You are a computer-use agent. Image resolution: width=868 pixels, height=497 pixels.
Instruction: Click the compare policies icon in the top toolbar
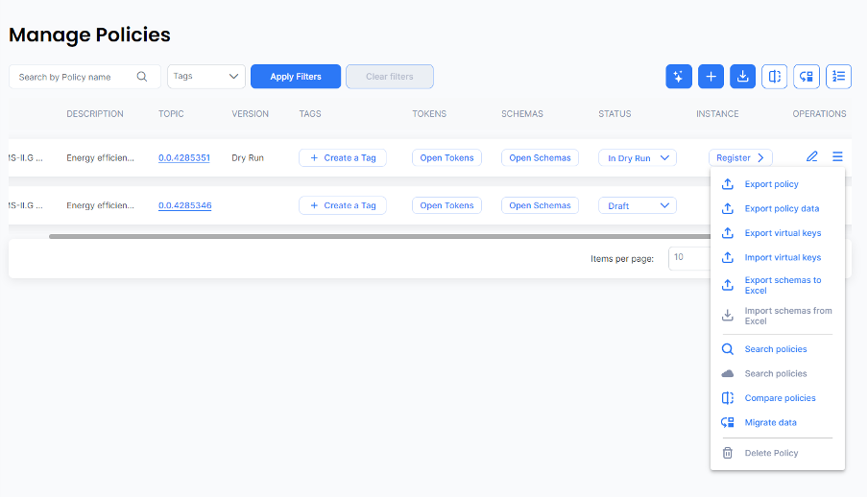point(774,77)
